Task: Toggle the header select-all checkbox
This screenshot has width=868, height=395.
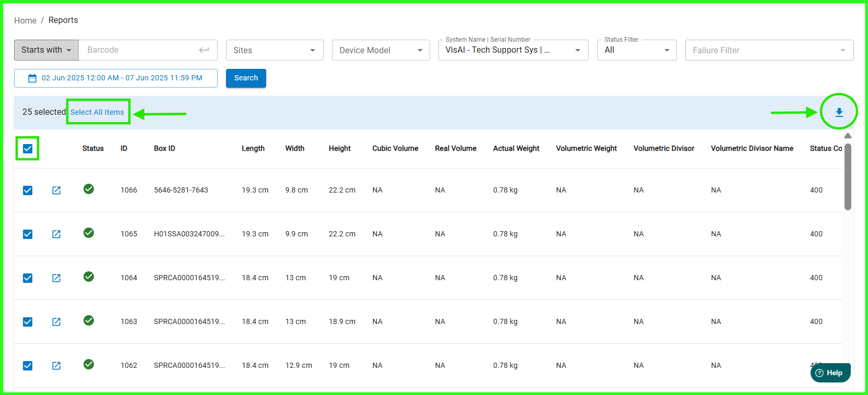Action: (28, 149)
